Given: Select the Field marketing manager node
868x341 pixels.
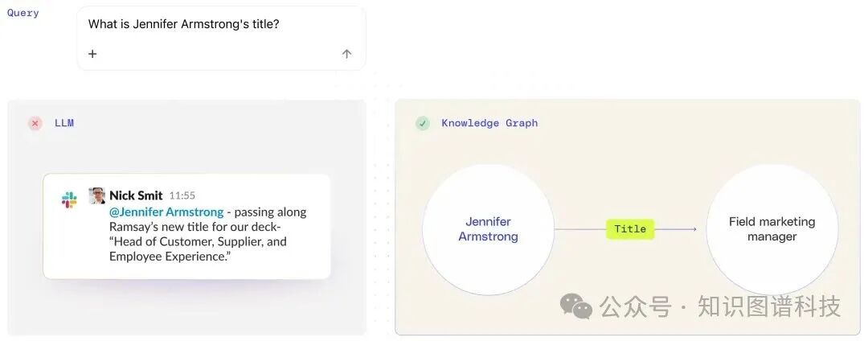Looking at the screenshot, I should click(772, 229).
